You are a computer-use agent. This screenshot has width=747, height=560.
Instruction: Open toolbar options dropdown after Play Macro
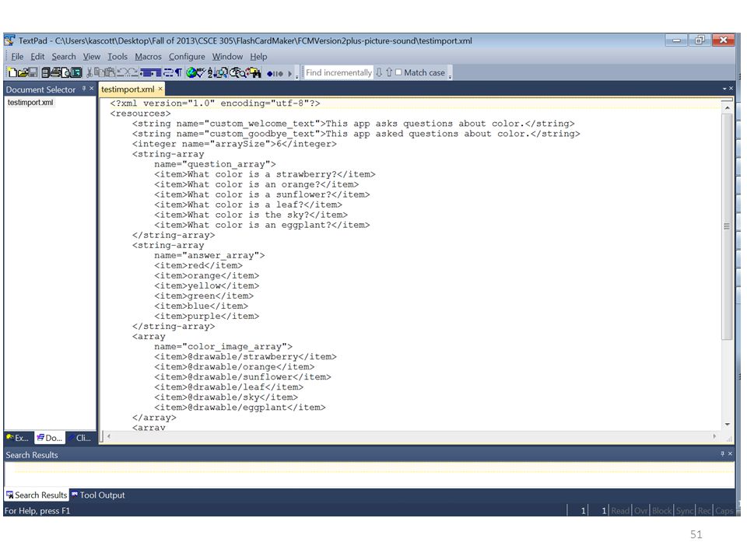296,76
